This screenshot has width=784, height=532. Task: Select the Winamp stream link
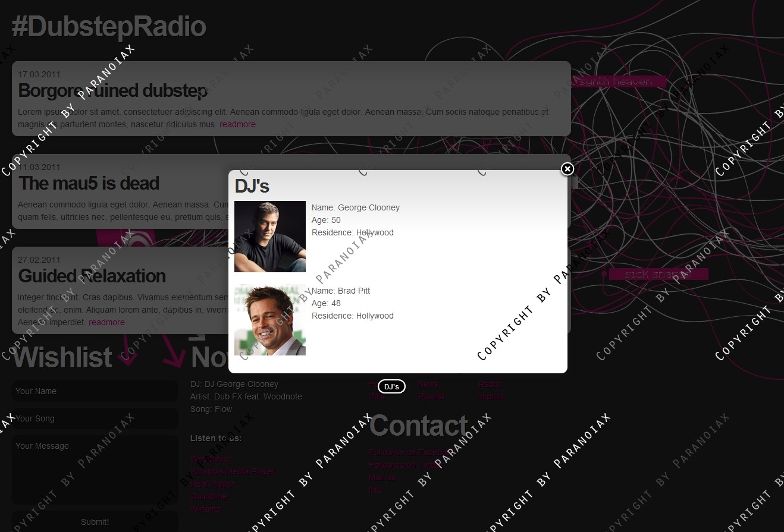205,509
